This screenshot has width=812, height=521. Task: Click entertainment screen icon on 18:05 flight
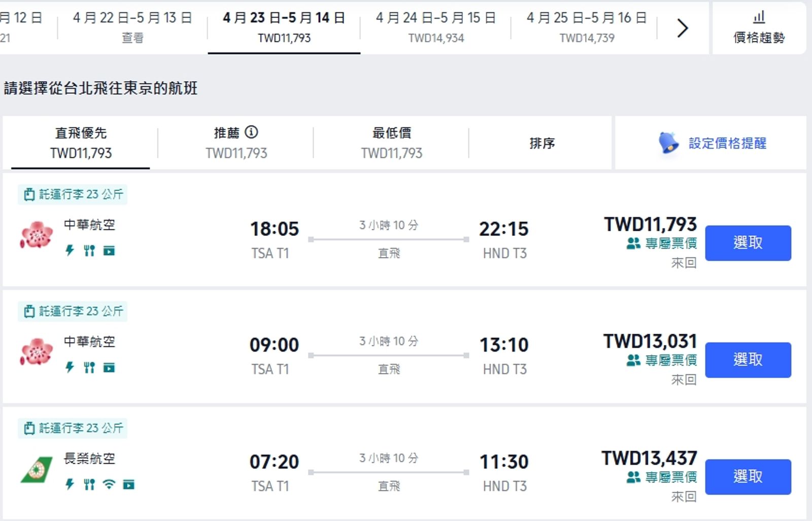click(109, 251)
